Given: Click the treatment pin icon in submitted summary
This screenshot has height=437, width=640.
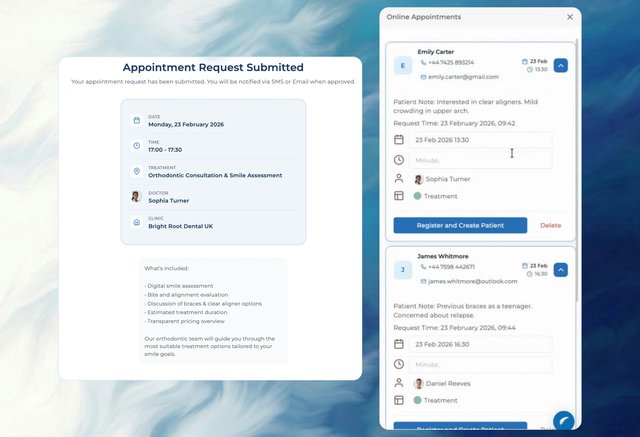Looking at the screenshot, I should pyautogui.click(x=137, y=171).
